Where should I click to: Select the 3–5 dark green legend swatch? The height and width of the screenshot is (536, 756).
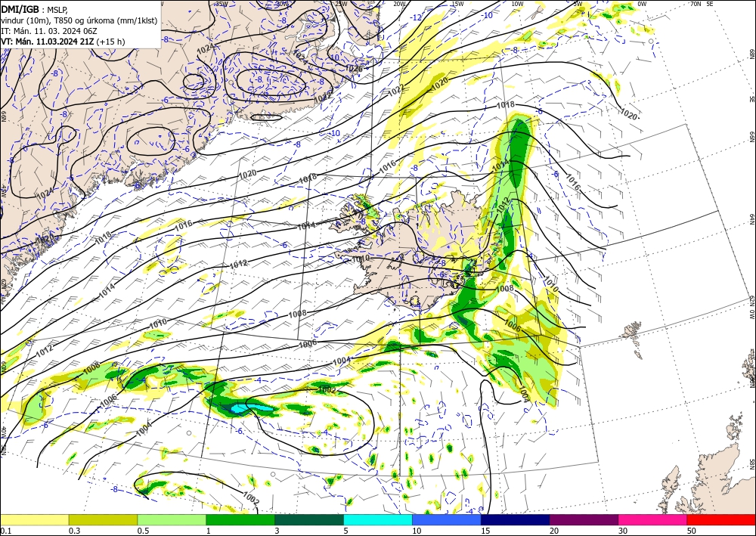tap(309, 519)
